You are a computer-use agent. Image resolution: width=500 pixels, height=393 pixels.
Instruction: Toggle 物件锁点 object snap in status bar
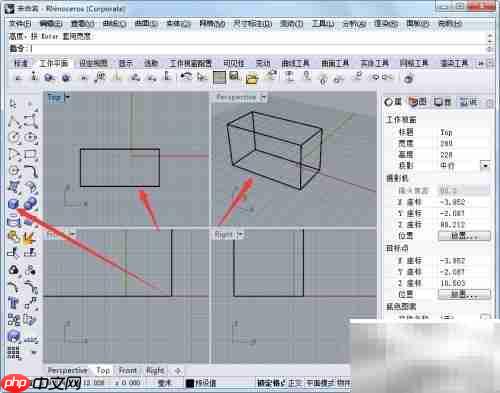(x=343, y=383)
